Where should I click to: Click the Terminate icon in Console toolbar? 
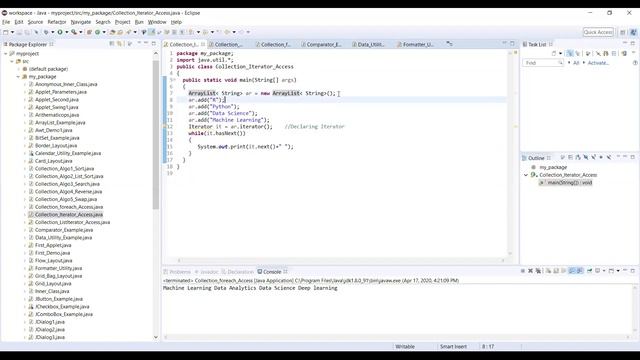[x=522, y=271]
